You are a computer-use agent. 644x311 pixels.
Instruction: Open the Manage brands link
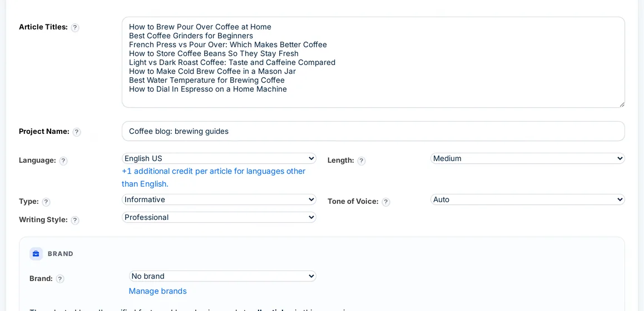tap(158, 291)
